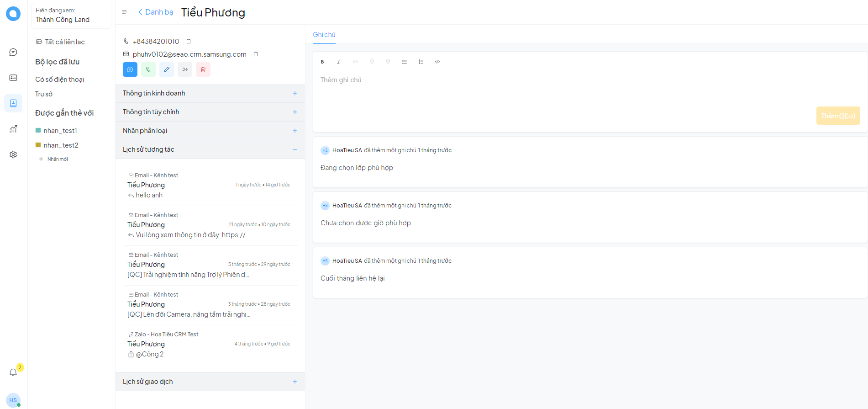Click the green phone call button
Image resolution: width=868 pixels, height=409 pixels.
[148, 69]
